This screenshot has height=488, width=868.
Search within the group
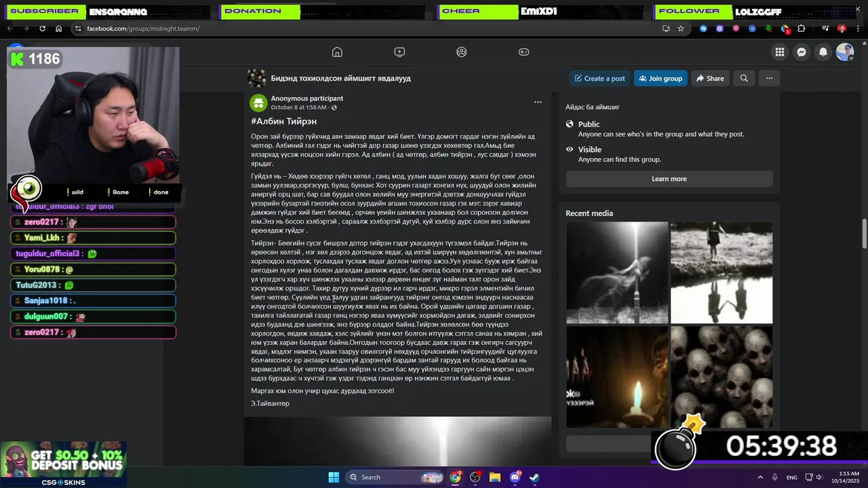tap(744, 79)
